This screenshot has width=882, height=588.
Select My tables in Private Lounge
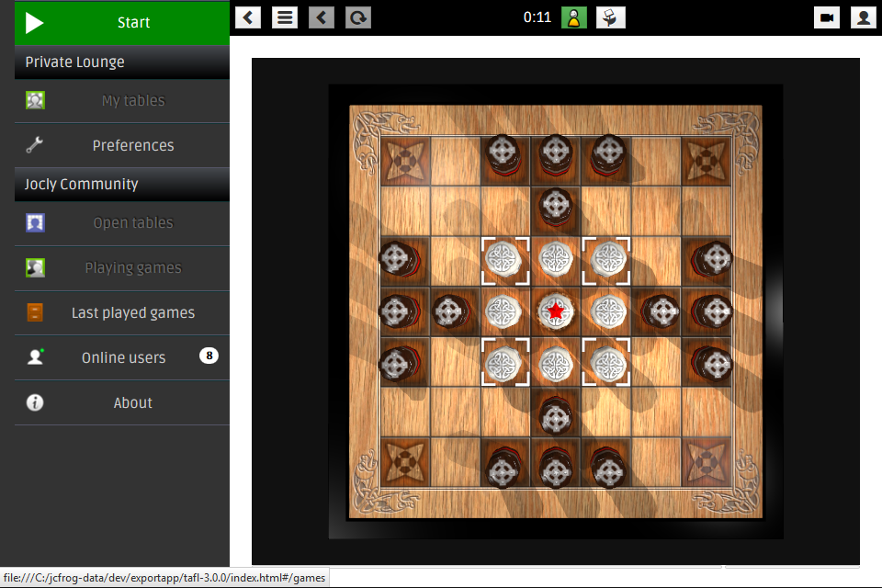point(132,101)
